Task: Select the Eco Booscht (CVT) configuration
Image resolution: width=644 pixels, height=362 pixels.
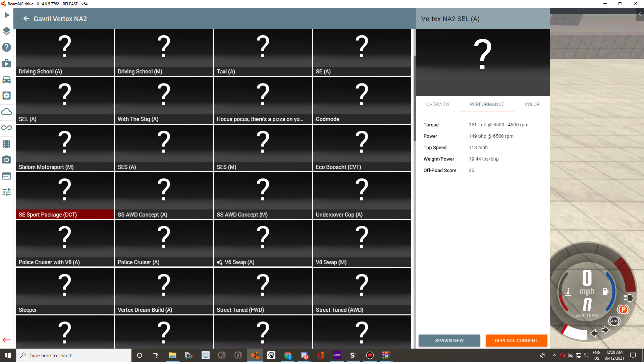Action: pos(362,148)
